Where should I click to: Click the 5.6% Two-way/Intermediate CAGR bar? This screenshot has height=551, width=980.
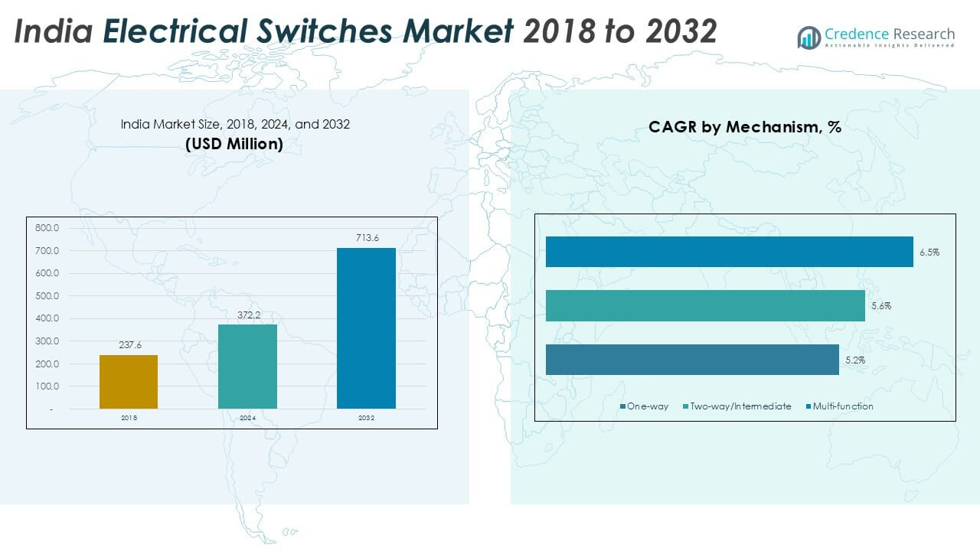pyautogui.click(x=704, y=305)
